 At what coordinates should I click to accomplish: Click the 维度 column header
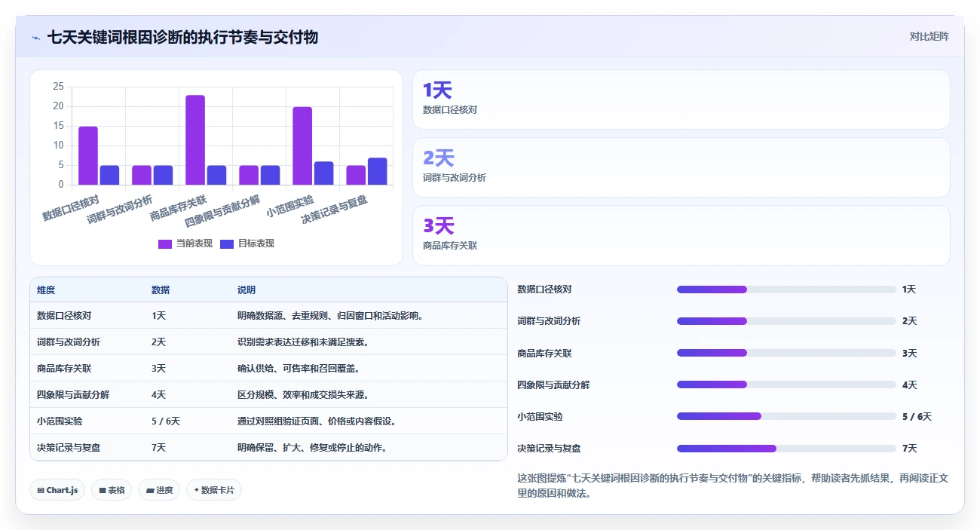pos(46,290)
